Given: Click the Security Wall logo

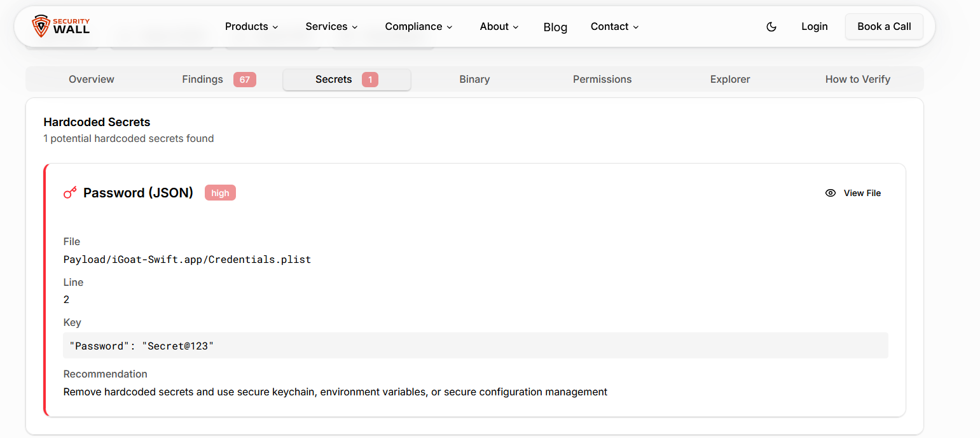Looking at the screenshot, I should point(61,26).
